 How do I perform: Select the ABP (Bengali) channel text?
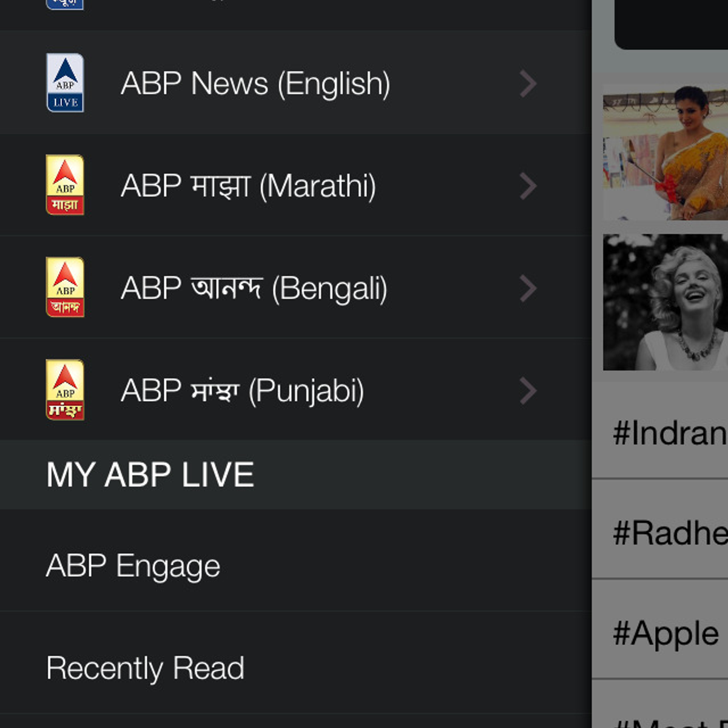[x=254, y=289]
